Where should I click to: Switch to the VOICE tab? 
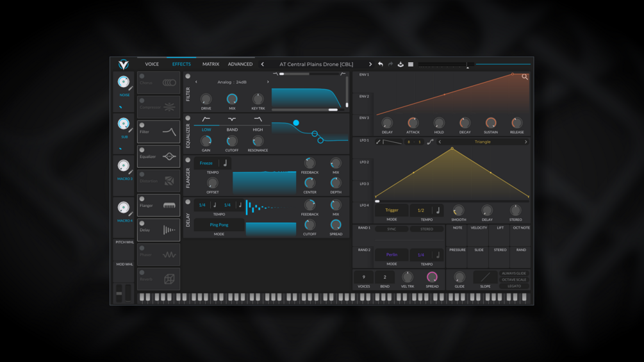(x=152, y=64)
